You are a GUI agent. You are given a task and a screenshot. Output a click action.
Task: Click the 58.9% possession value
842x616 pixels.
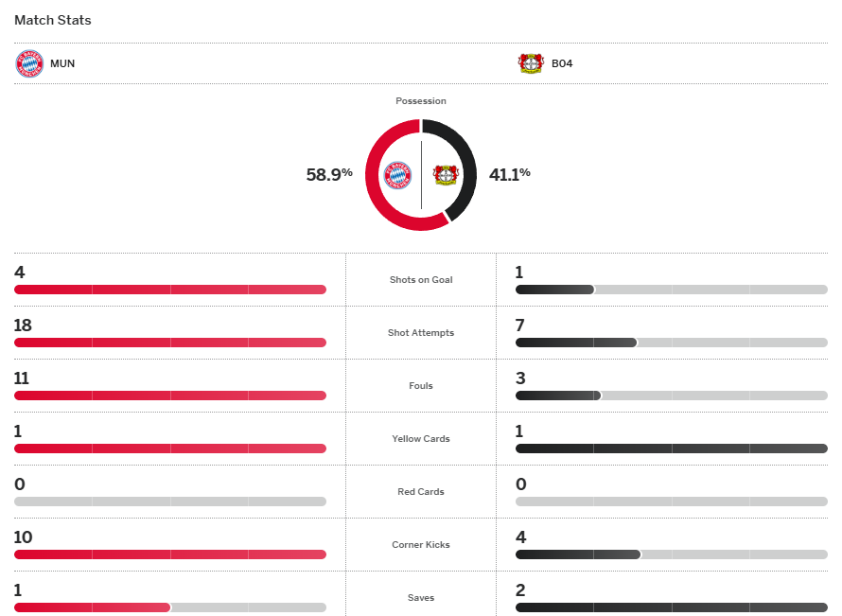329,174
